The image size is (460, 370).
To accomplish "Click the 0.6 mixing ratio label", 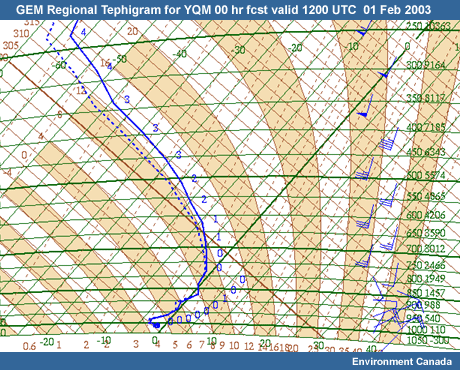I will pos(29,346).
